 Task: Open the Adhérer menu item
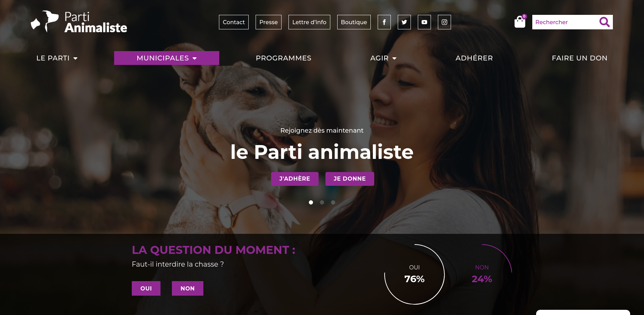(474, 58)
